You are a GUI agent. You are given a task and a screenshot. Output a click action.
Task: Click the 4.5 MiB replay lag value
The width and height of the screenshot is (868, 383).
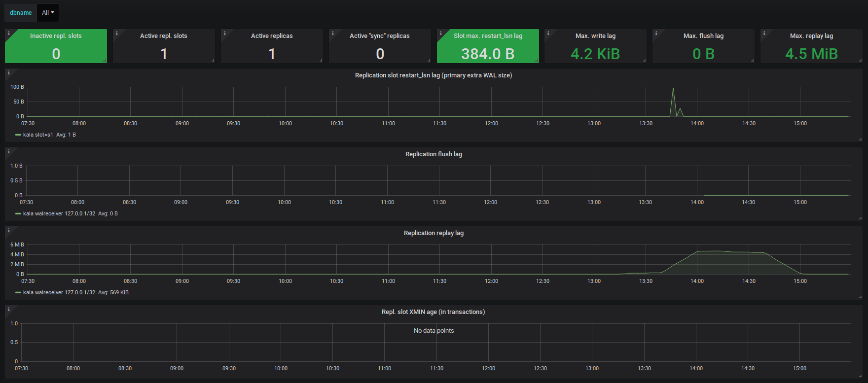(x=811, y=54)
